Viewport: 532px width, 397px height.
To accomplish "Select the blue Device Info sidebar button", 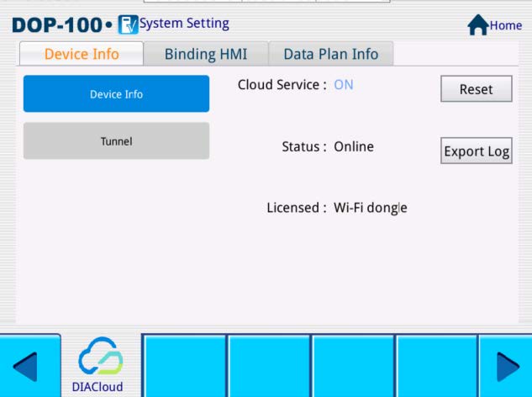I will click(116, 94).
